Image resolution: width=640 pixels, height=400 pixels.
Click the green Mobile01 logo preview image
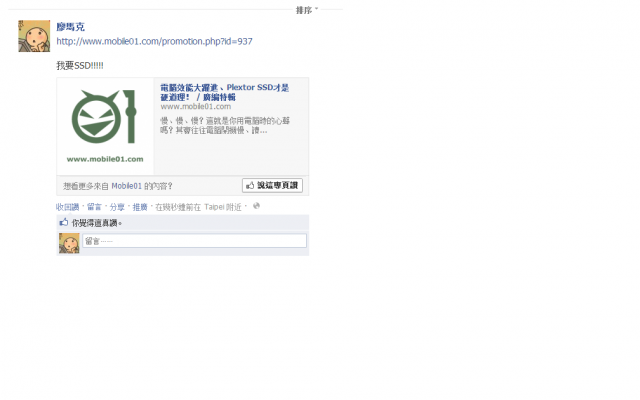point(105,127)
